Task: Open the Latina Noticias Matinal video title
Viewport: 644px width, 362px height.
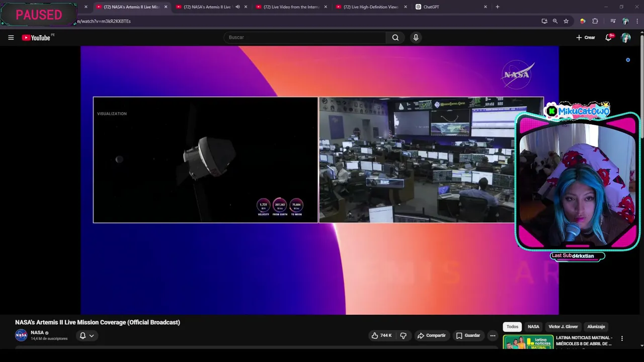Action: point(584,341)
